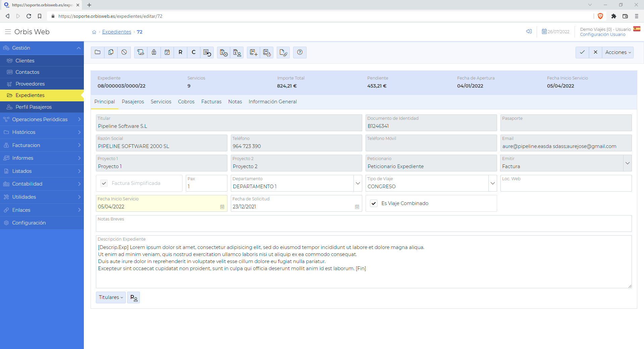
Task: Click the print document toolbar icon
Action: pos(267,52)
